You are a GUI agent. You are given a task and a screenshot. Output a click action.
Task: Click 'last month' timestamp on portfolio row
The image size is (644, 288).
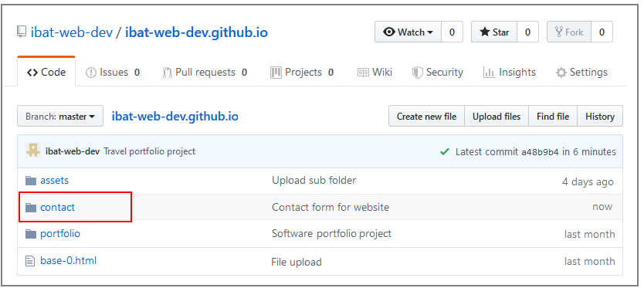589,234
